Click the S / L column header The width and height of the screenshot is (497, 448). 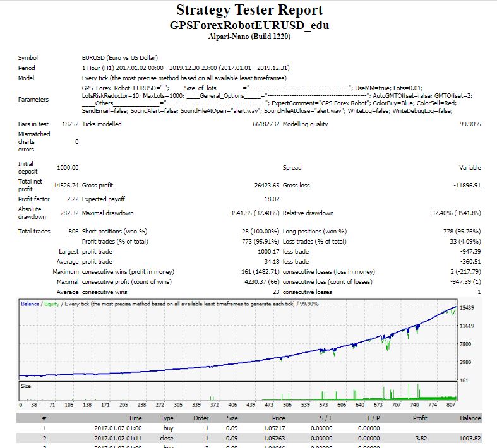(x=326, y=418)
